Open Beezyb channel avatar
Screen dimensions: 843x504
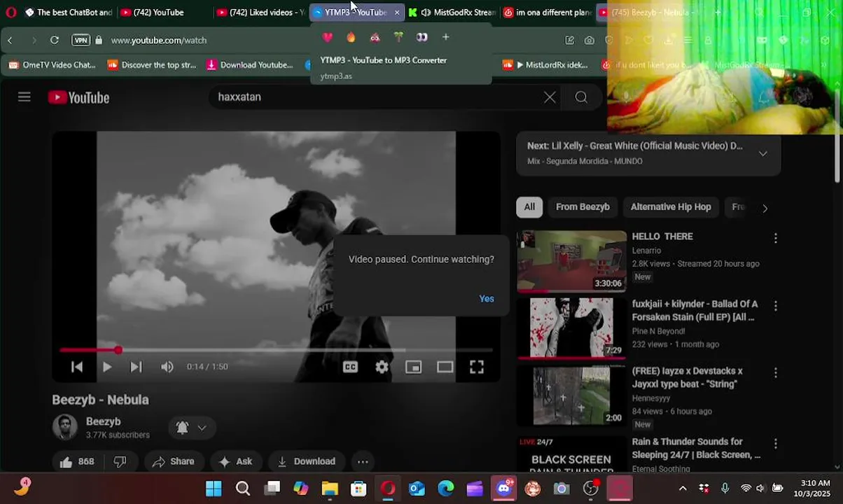[65, 427]
